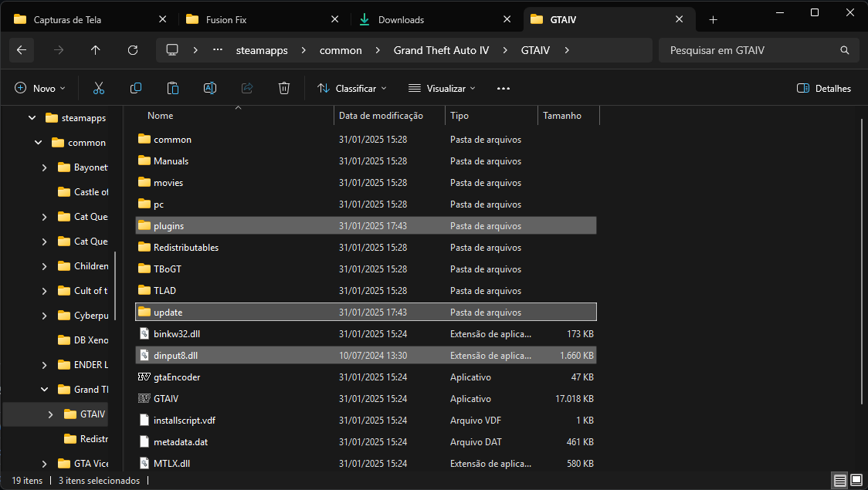
Task: Click the Delete trash icon
Action: [x=284, y=89]
